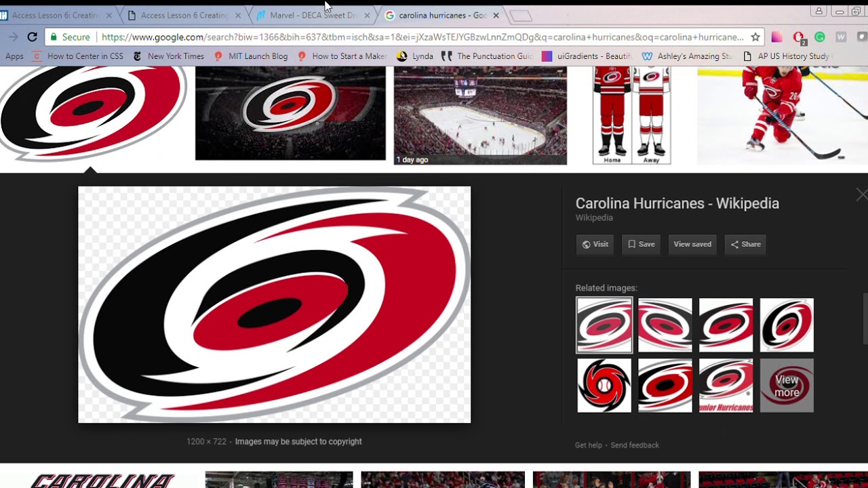Share the image with Share button

(x=745, y=245)
